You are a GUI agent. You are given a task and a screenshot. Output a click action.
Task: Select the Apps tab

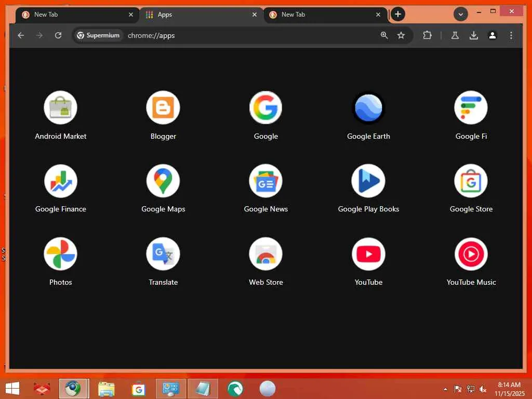pyautogui.click(x=201, y=15)
